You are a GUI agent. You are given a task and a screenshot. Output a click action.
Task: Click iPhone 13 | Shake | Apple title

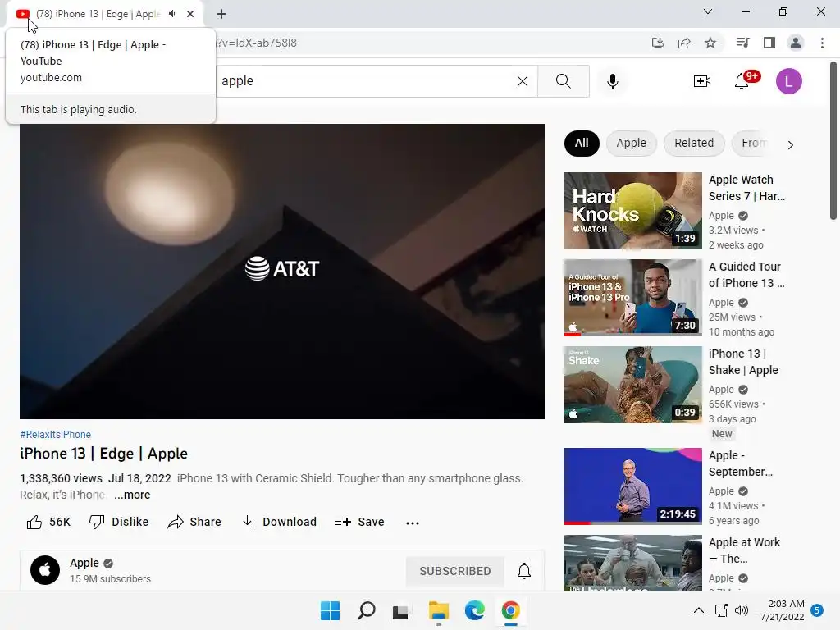(x=743, y=362)
